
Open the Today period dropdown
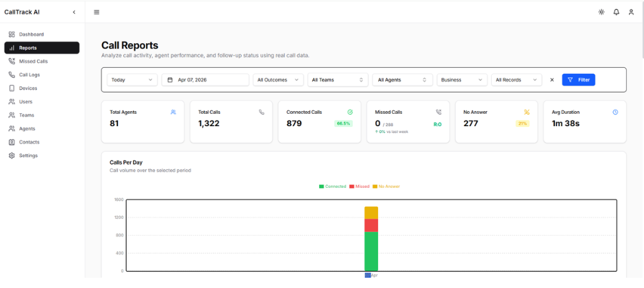click(132, 80)
